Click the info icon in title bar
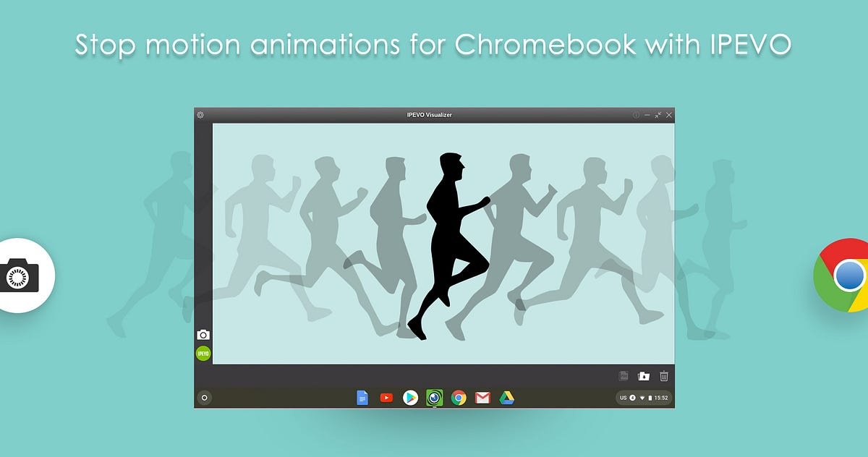The height and width of the screenshot is (457, 868). pos(636,115)
